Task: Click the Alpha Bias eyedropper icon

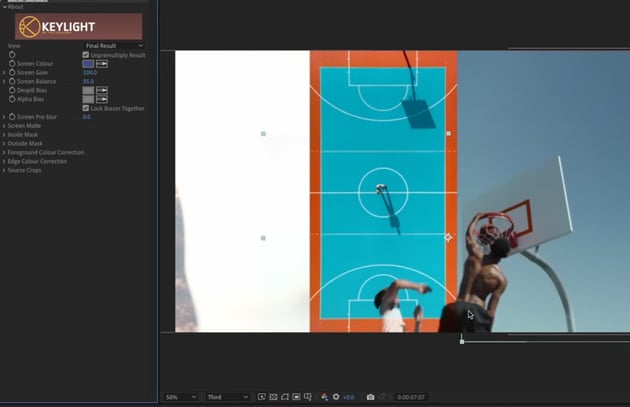Action: pyautogui.click(x=102, y=99)
